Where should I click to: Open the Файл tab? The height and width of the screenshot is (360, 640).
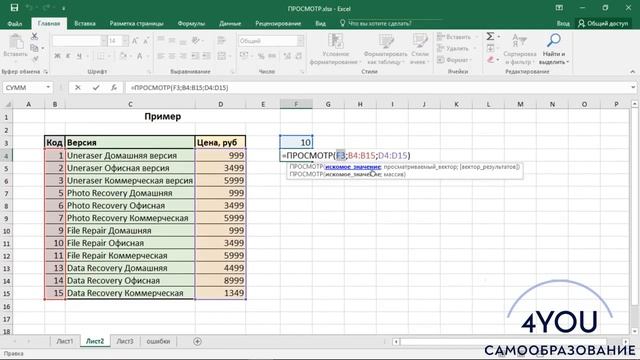tap(15, 23)
